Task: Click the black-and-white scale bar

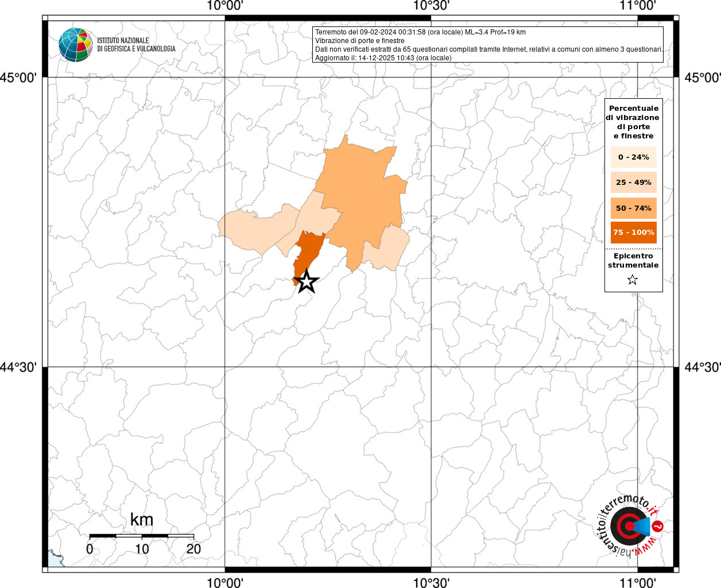Action: pos(142,536)
